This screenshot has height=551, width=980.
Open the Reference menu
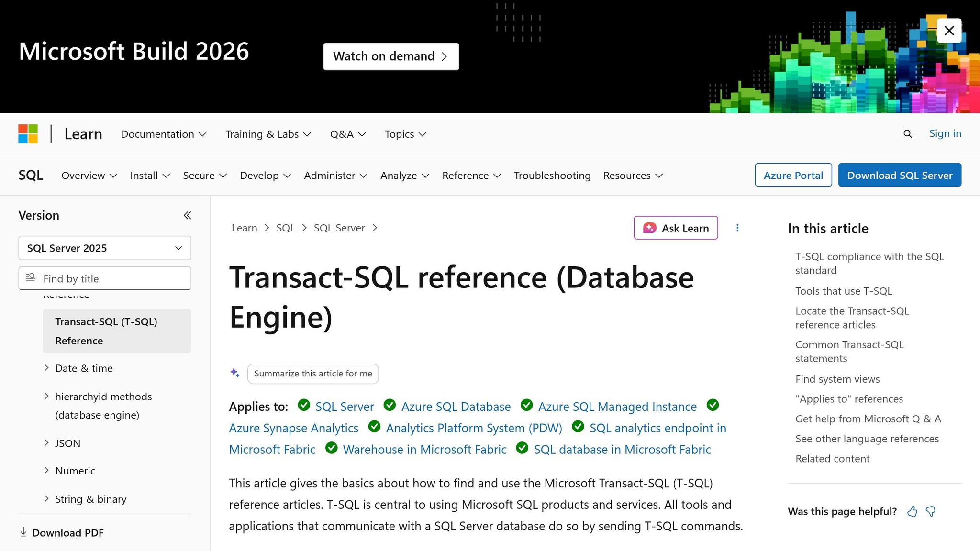click(471, 176)
